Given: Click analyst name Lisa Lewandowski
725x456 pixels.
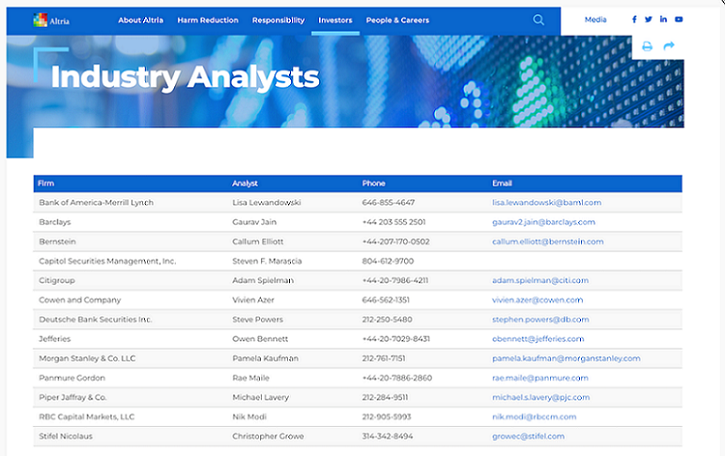Looking at the screenshot, I should pos(266,203).
